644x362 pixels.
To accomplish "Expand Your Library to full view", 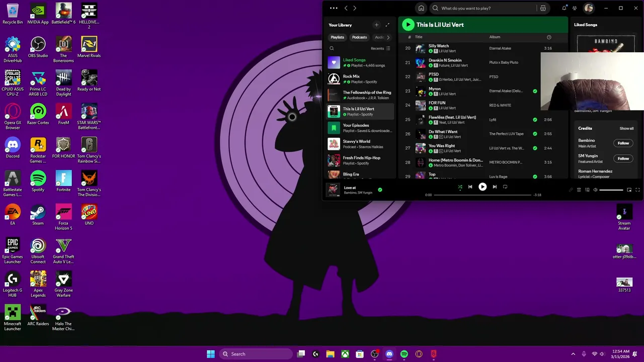I will [387, 25].
